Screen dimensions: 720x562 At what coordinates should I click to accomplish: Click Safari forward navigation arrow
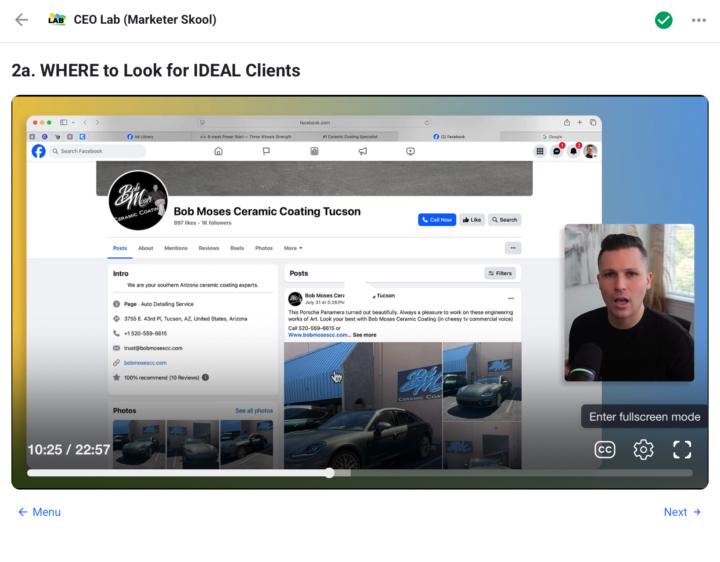pyautogui.click(x=97, y=123)
